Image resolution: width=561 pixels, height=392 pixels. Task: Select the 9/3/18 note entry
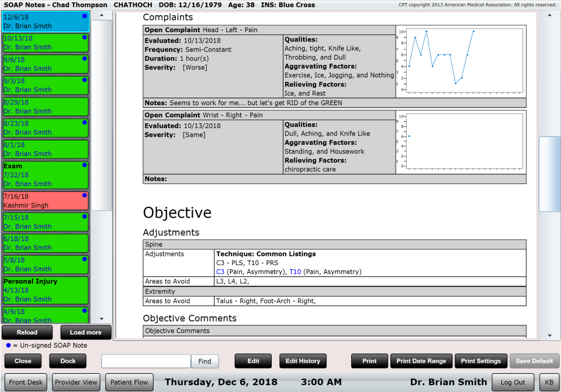tap(45, 85)
